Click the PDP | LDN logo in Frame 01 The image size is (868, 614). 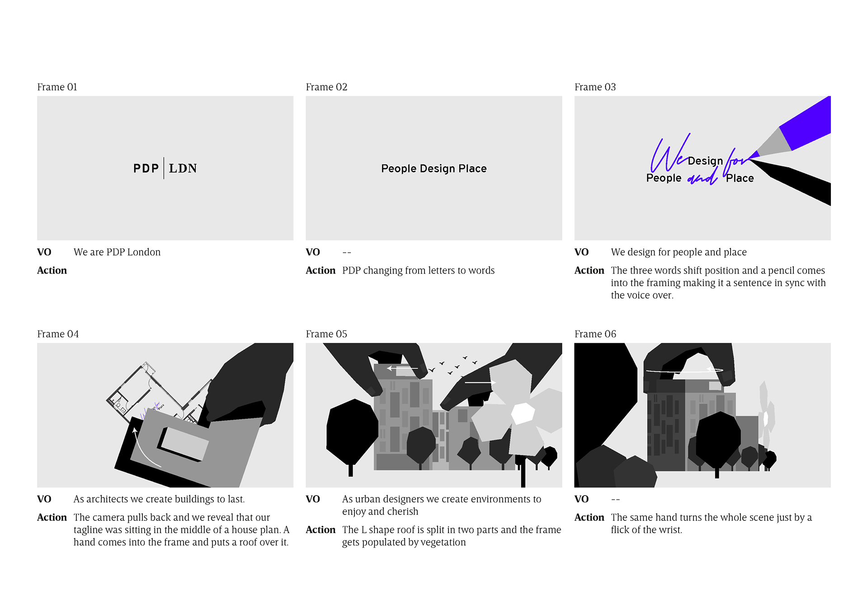[x=165, y=168]
